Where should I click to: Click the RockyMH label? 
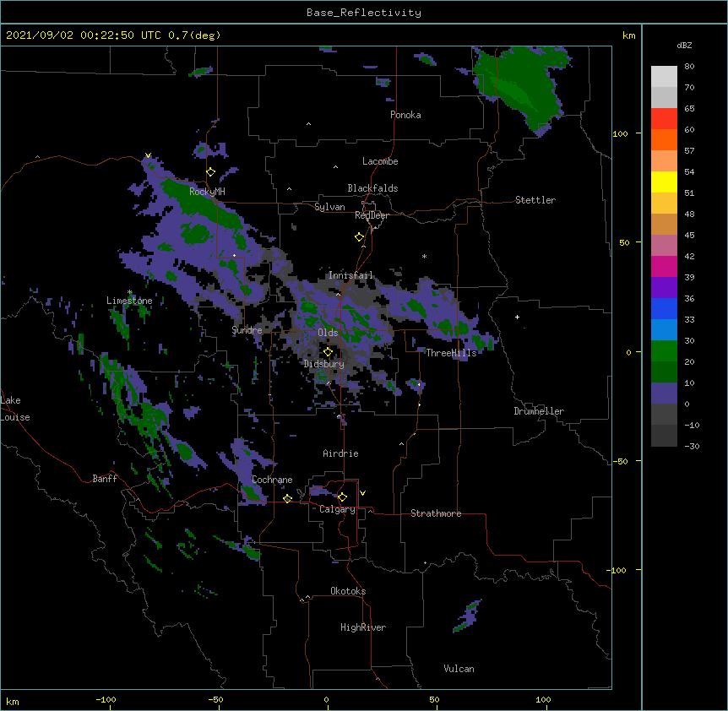207,192
